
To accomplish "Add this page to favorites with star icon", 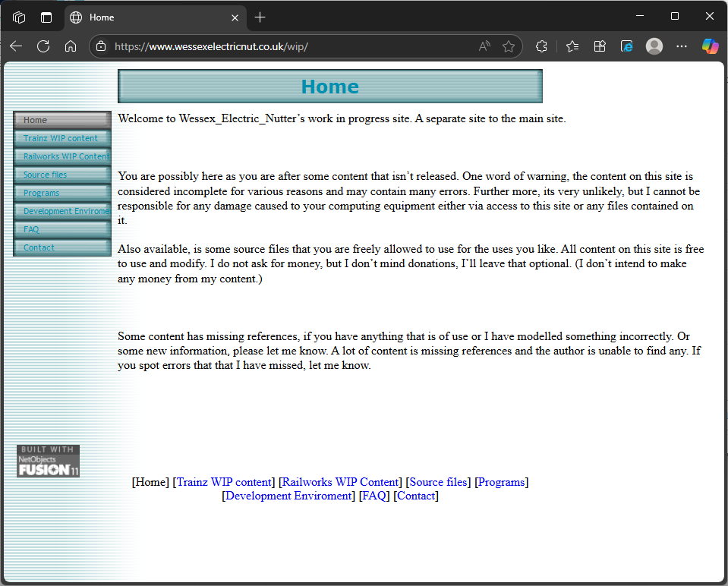I will (x=509, y=46).
